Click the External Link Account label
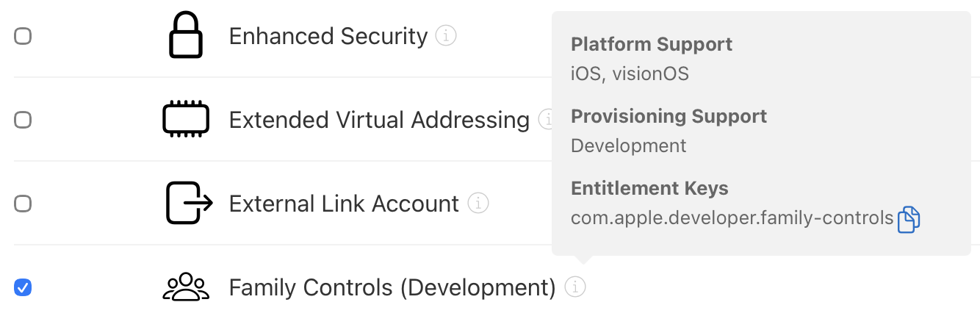The height and width of the screenshot is (316, 980). click(x=344, y=204)
